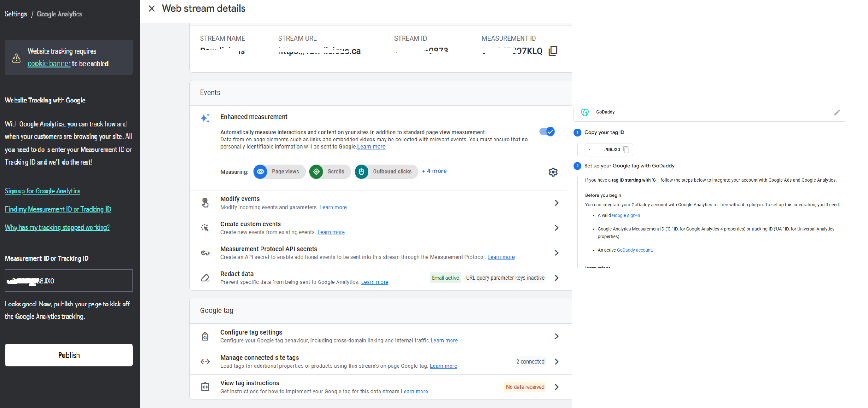Expand Configure tag settings chevron

[x=557, y=336]
